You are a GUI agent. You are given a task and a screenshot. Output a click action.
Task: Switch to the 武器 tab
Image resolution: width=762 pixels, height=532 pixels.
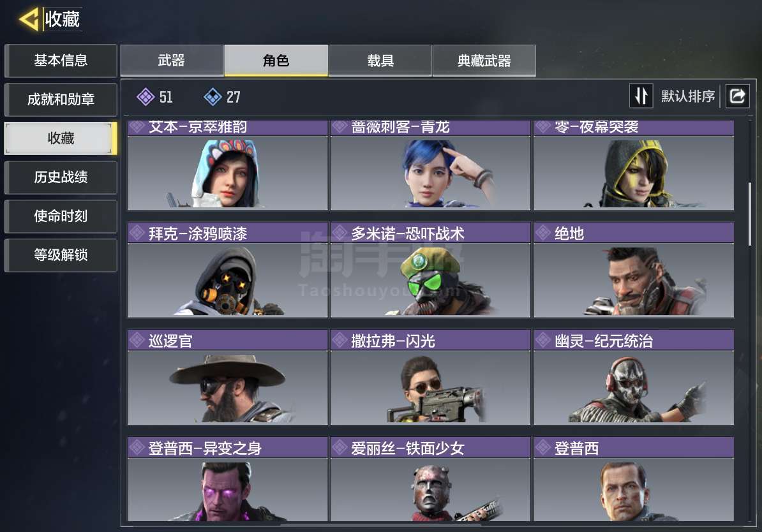click(172, 61)
